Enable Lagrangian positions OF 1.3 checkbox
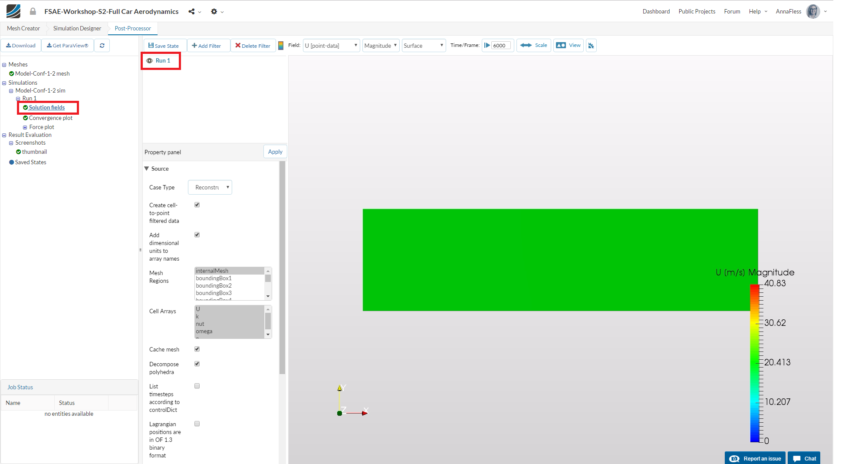 coord(197,424)
